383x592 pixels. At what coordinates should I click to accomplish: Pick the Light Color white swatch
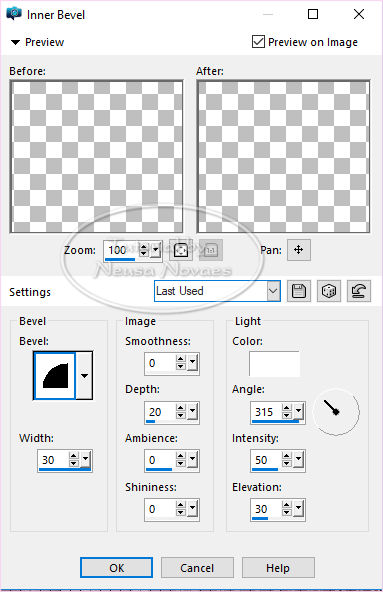tap(275, 364)
